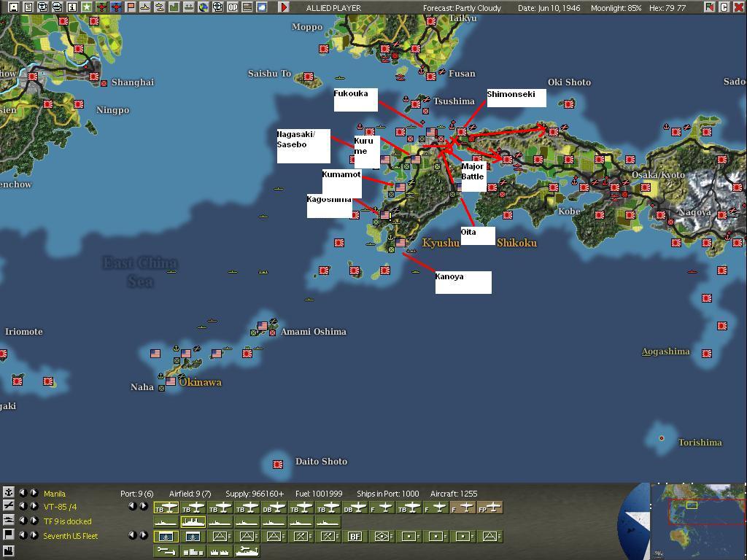This screenshot has height=560, width=747.
Task: Click the flag icon beside Seventh US Fleet
Action: click(x=8, y=534)
